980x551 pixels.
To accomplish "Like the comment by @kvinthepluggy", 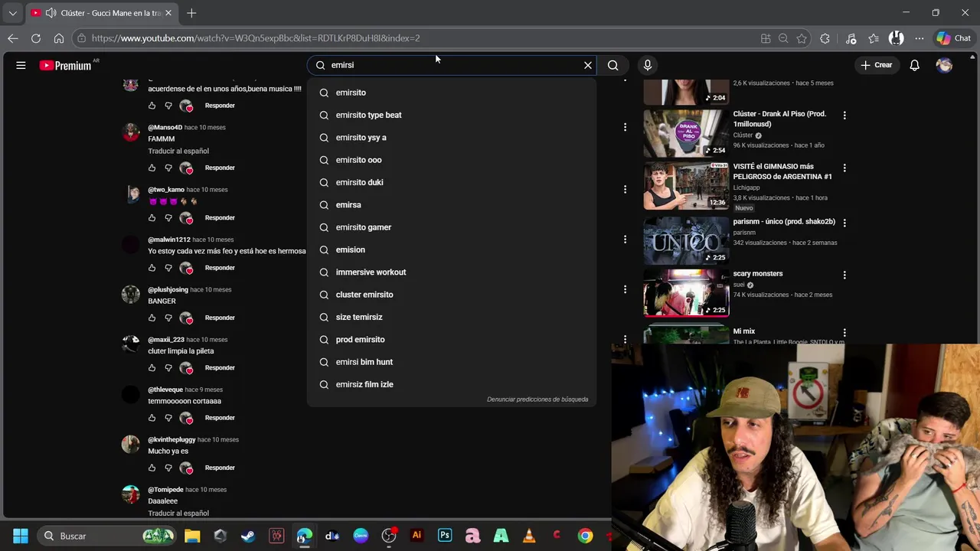I will (152, 468).
